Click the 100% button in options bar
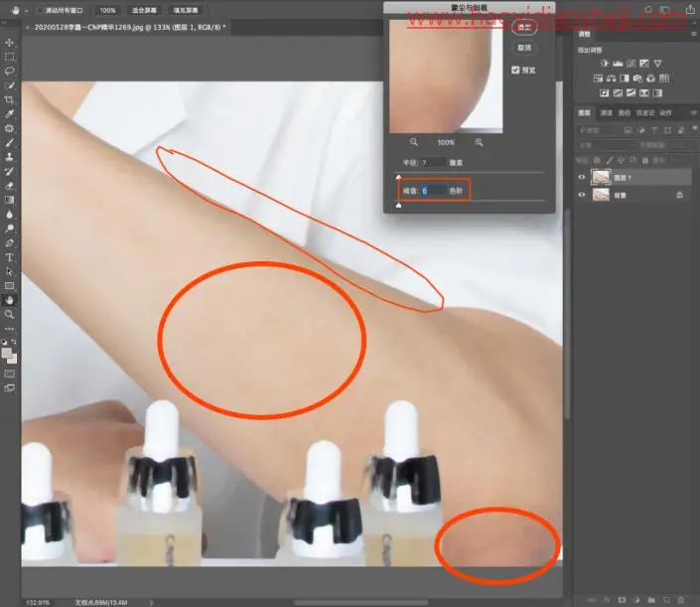This screenshot has width=700, height=607. 107,10
